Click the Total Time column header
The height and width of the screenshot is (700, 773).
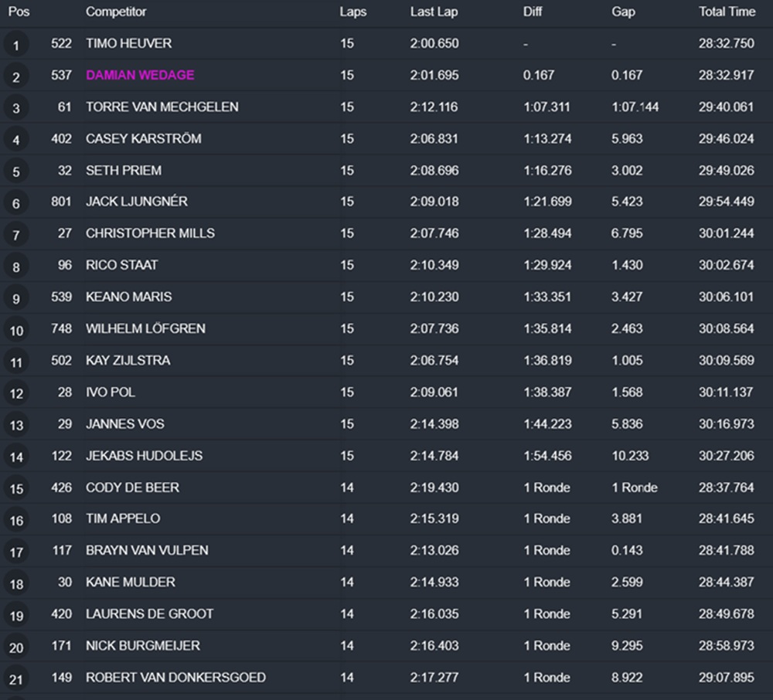pyautogui.click(x=727, y=12)
